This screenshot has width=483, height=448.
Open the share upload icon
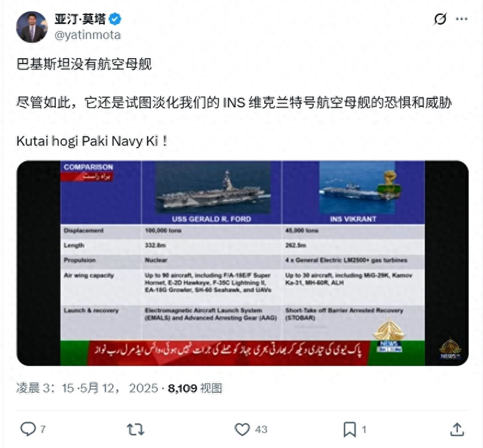[457, 429]
